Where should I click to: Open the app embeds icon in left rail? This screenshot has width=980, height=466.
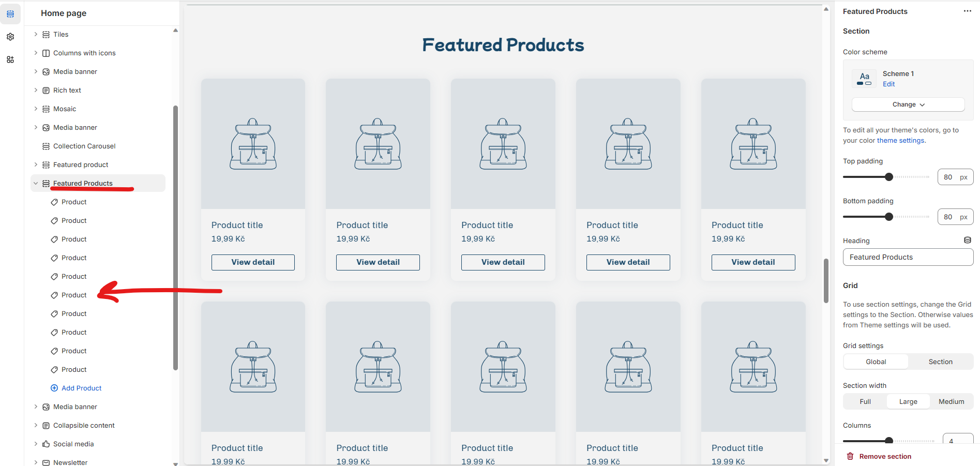(x=10, y=59)
